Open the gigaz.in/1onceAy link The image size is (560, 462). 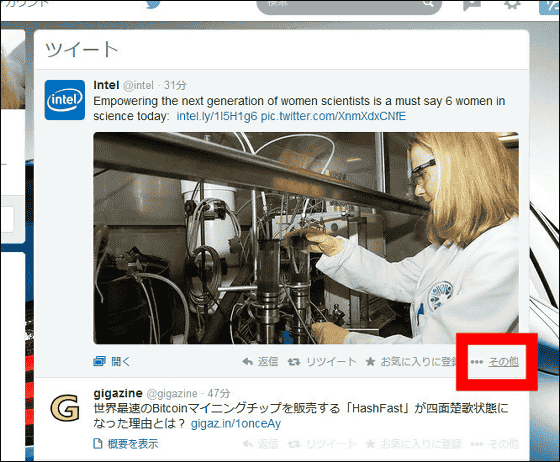[236, 423]
